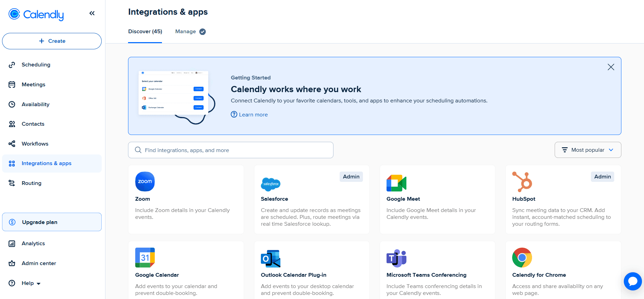Image resolution: width=644 pixels, height=299 pixels.
Task: Click Microsoft Teams Conferencing title text
Action: (426, 275)
